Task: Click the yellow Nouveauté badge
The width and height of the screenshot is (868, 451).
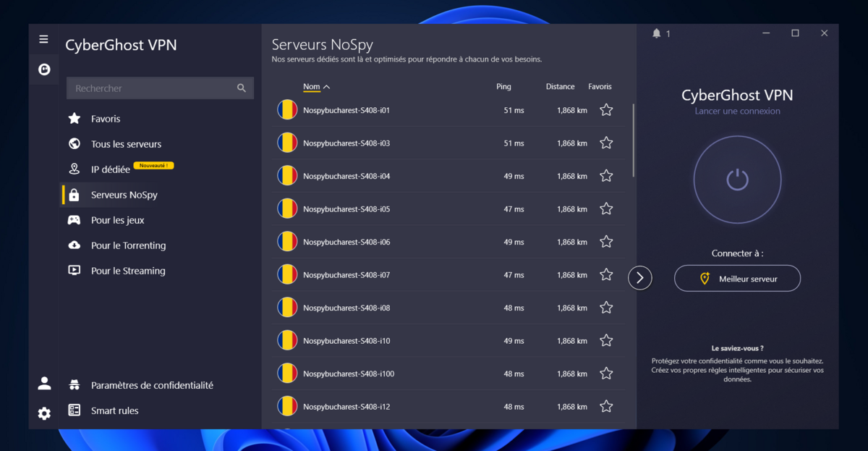Action: (153, 166)
